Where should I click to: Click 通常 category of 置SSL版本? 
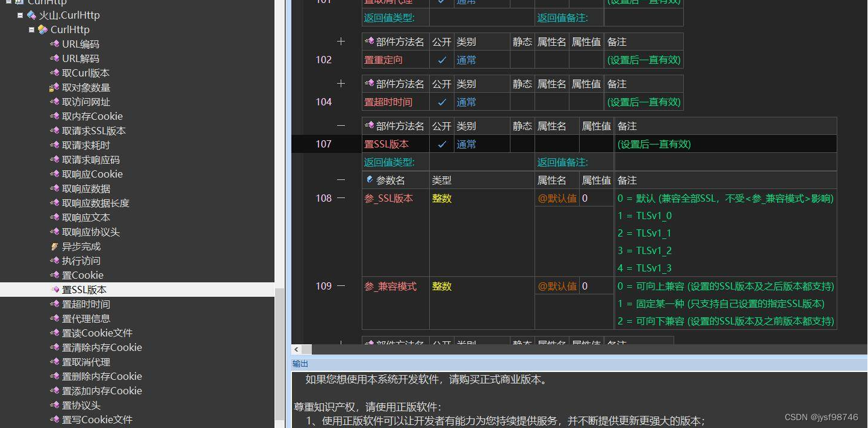467,144
